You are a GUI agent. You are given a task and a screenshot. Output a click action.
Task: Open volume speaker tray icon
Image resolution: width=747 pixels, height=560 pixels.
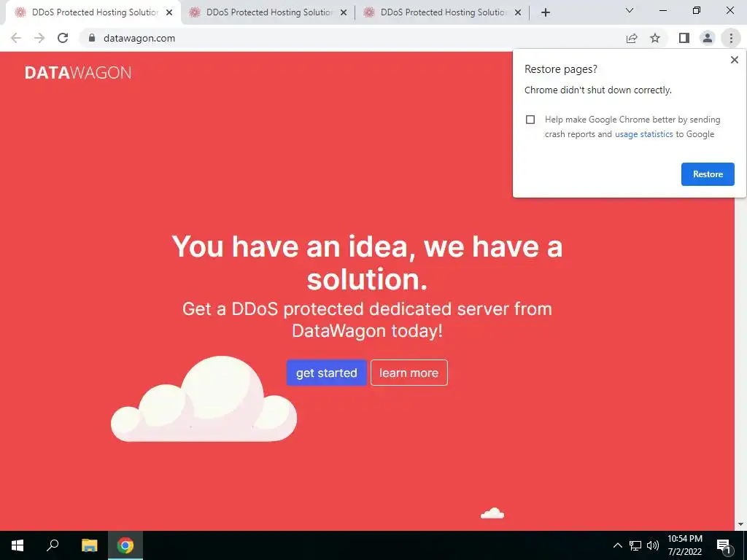(653, 545)
